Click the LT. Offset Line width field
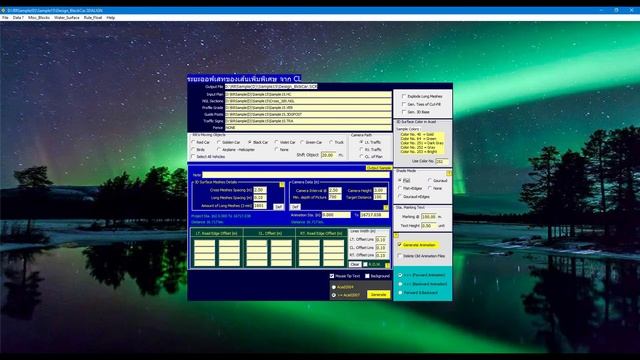The image size is (640, 360). pos(381,240)
